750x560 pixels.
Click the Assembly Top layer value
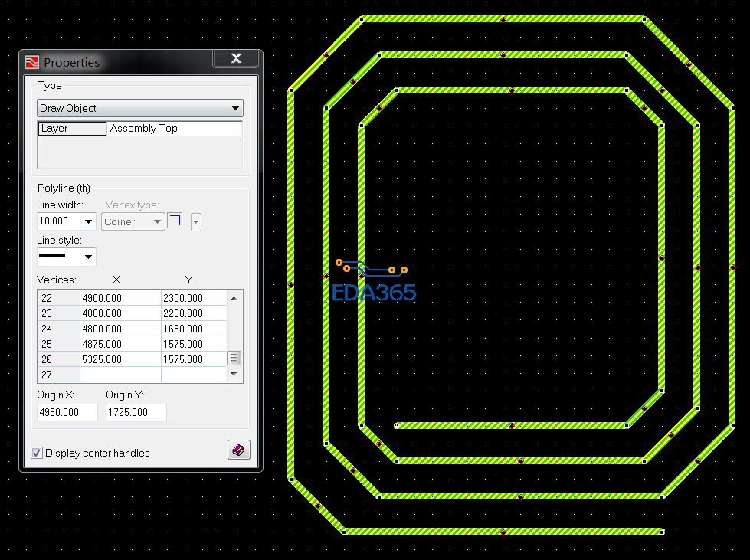click(x=174, y=128)
